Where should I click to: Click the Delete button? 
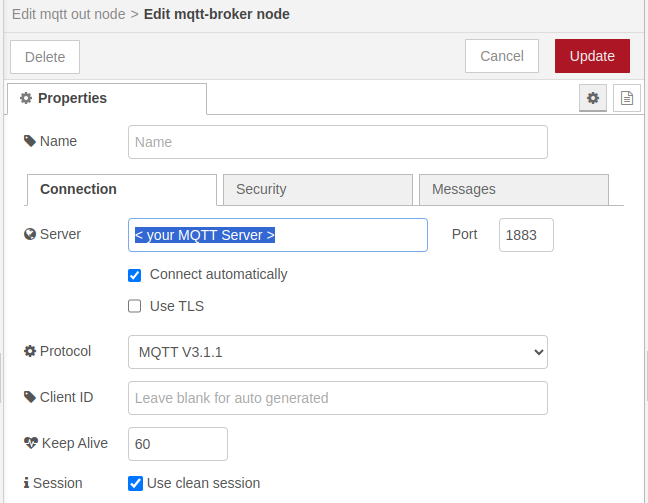45,57
